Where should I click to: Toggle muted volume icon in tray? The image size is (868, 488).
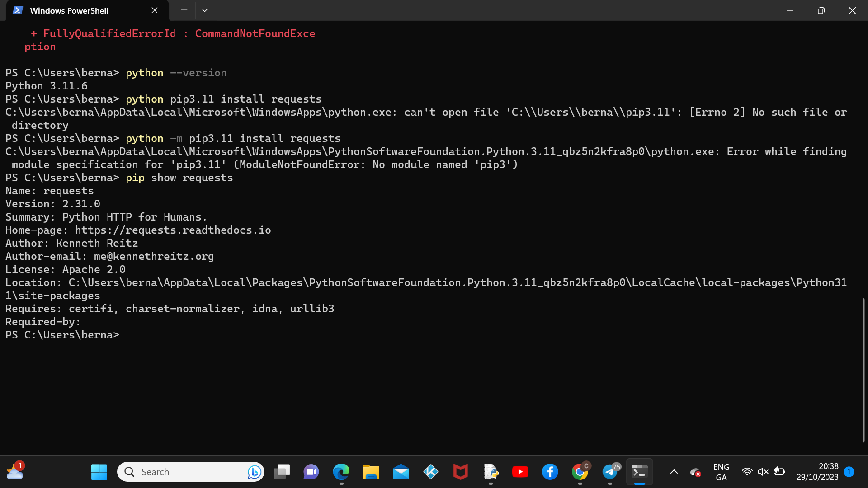click(x=763, y=472)
